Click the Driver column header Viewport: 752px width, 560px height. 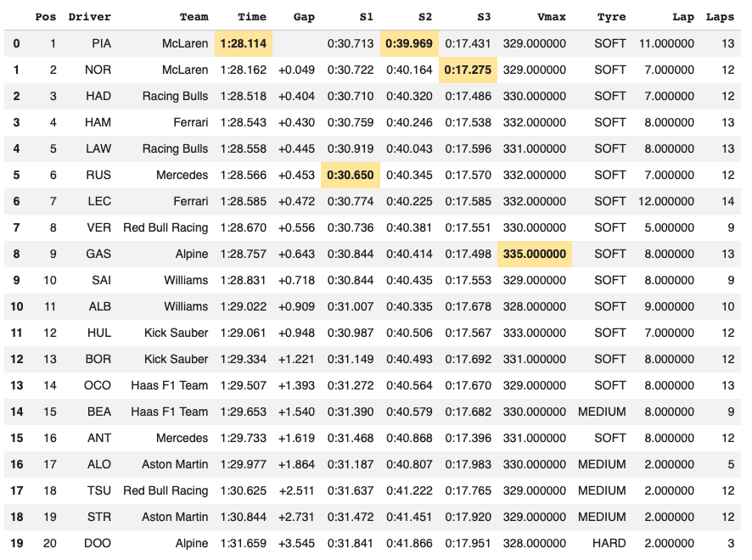(x=89, y=16)
